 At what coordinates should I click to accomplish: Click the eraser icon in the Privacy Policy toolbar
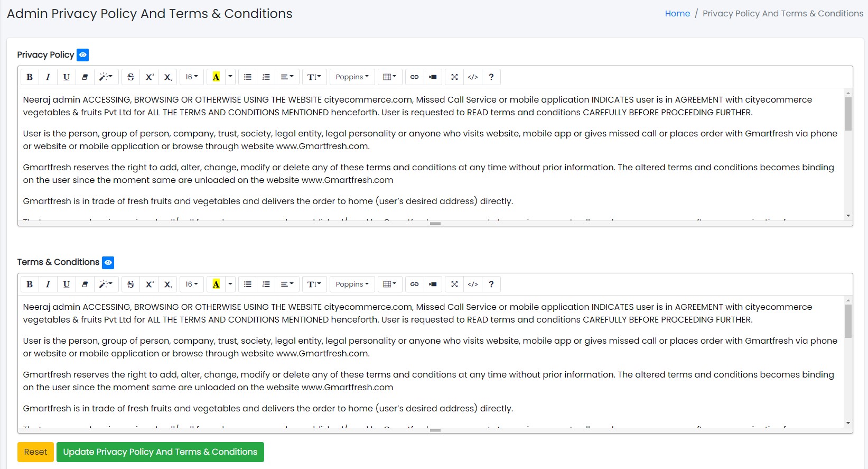(x=85, y=77)
